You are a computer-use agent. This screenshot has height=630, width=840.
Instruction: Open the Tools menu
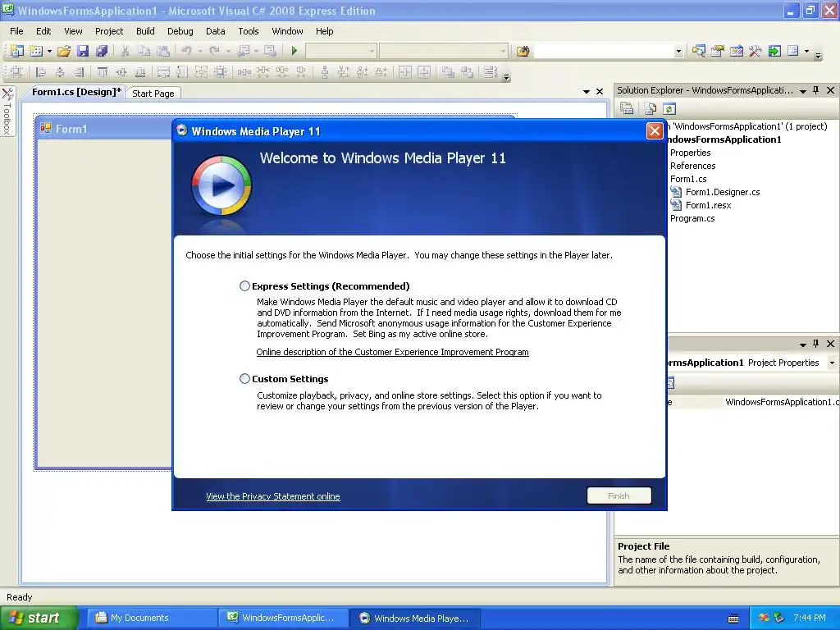[x=249, y=31]
